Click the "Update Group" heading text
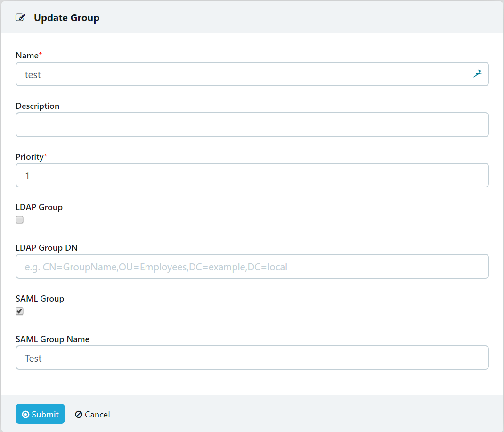The width and height of the screenshot is (504, 432). pyautogui.click(x=66, y=18)
